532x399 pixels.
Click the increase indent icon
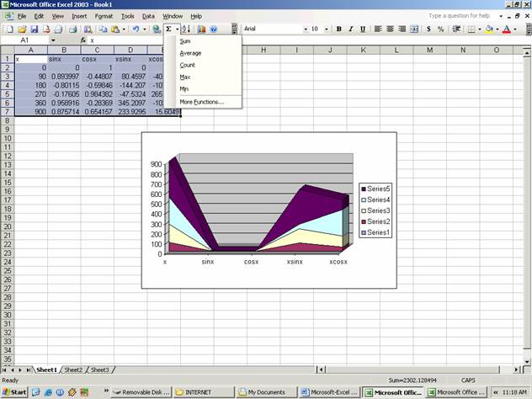456,29
